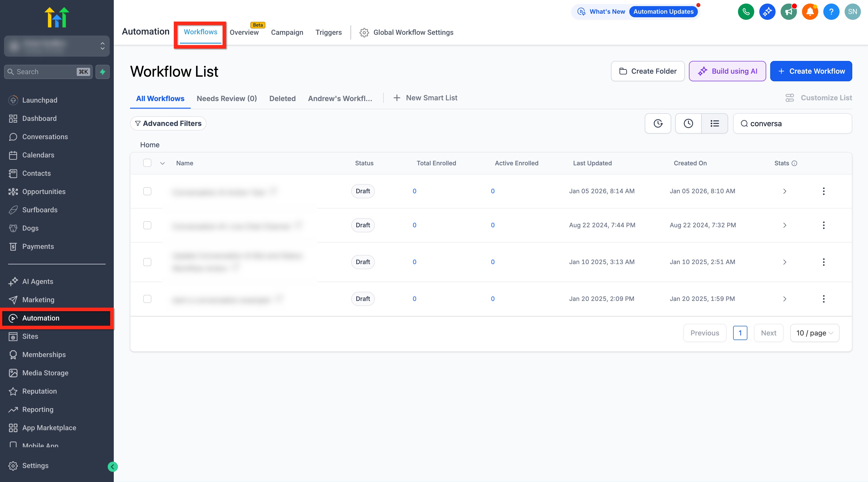
Task: Click the Build using AI button
Action: [x=727, y=71]
